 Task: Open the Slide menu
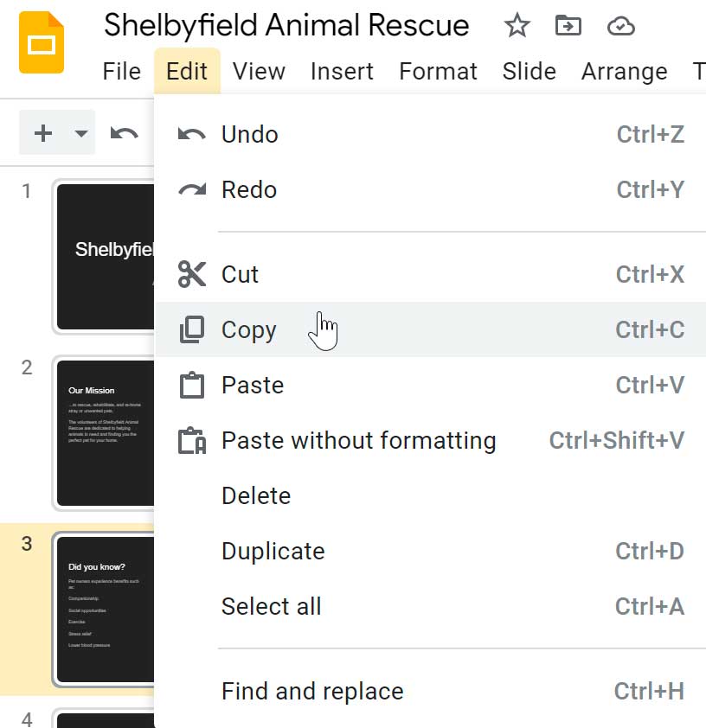pos(529,72)
